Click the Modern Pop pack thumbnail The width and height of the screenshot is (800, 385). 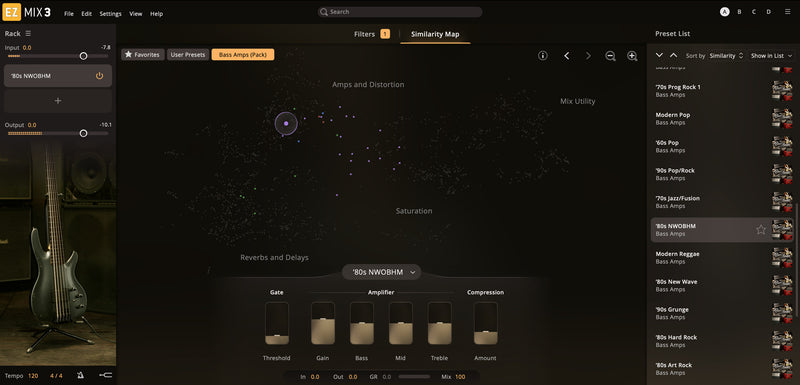(x=783, y=118)
